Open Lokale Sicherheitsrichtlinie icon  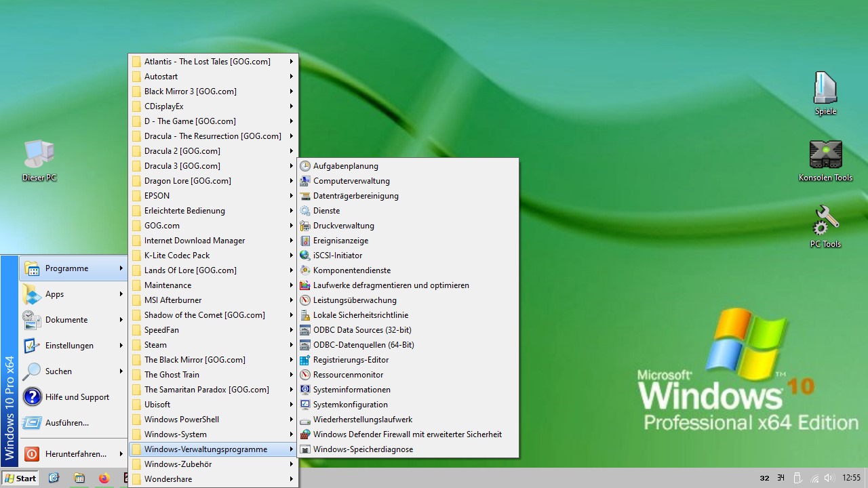305,315
